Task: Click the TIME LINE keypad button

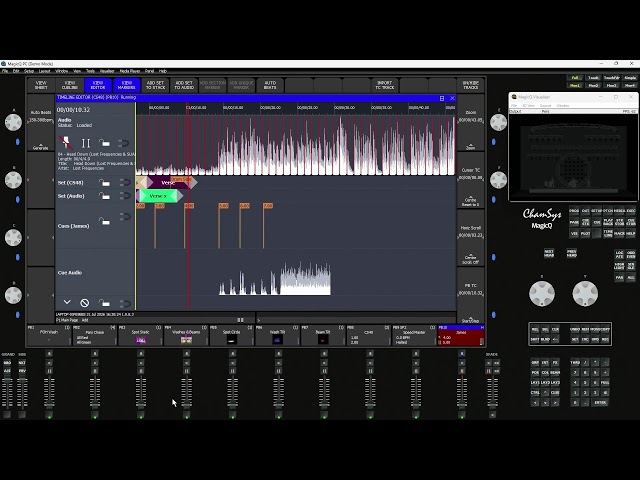Action: (x=608, y=233)
